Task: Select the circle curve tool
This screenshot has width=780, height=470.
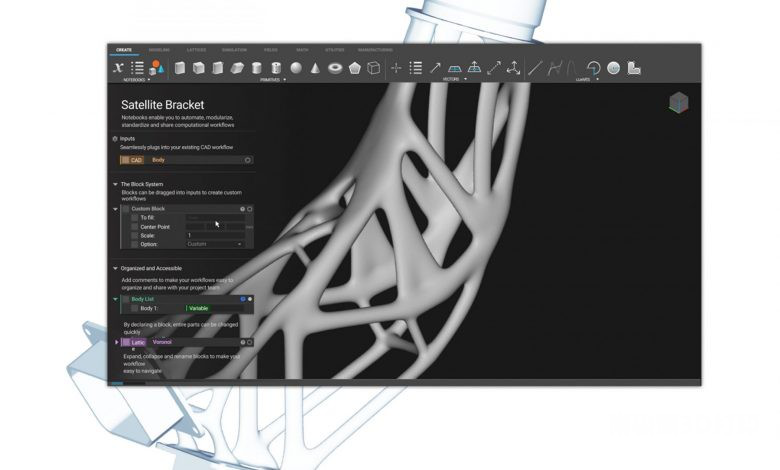Action: click(x=613, y=68)
